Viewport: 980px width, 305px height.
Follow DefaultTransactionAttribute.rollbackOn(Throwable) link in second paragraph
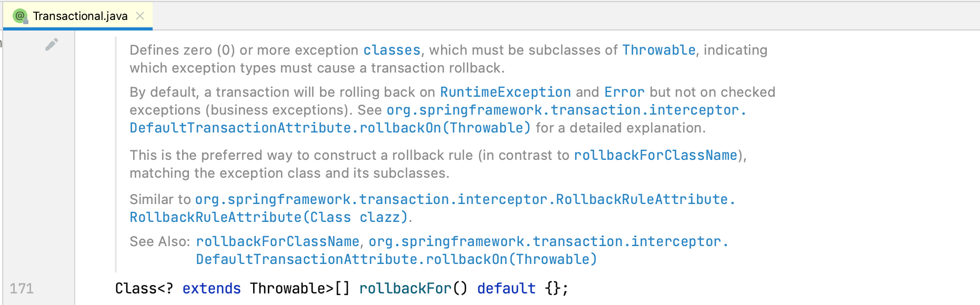[x=330, y=128]
